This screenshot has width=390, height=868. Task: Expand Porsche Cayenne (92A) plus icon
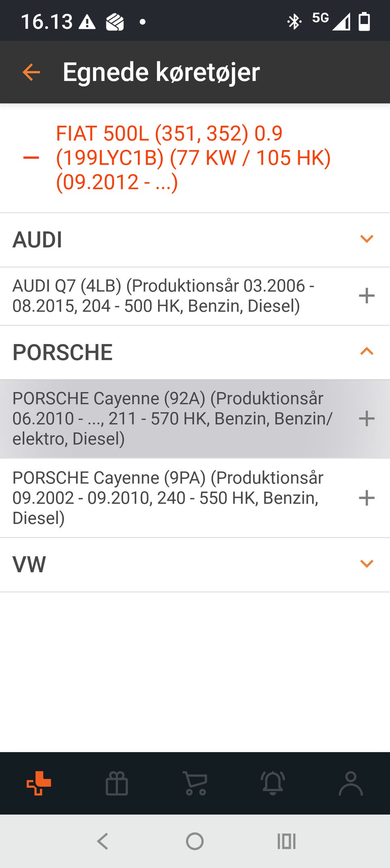coord(366,419)
